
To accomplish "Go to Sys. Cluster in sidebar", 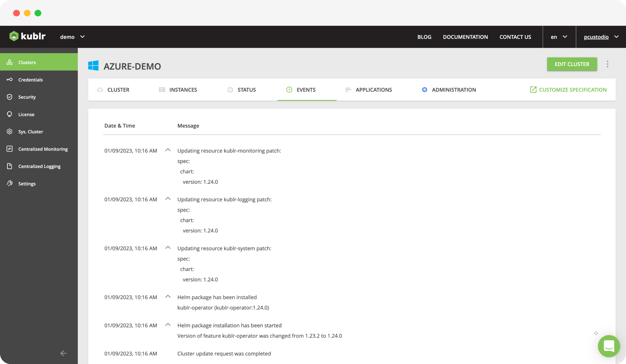I will tap(39, 131).
